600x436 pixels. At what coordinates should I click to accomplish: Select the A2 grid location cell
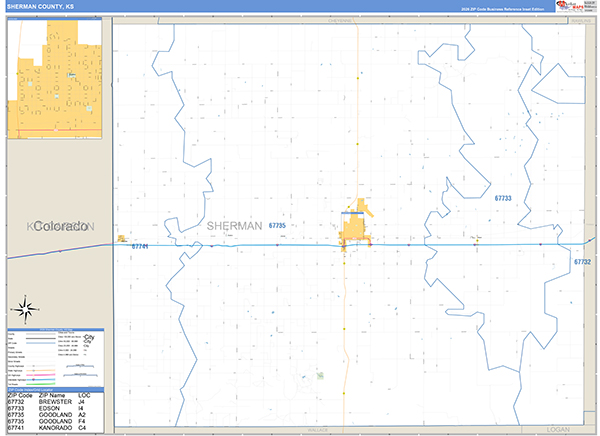click(82, 415)
